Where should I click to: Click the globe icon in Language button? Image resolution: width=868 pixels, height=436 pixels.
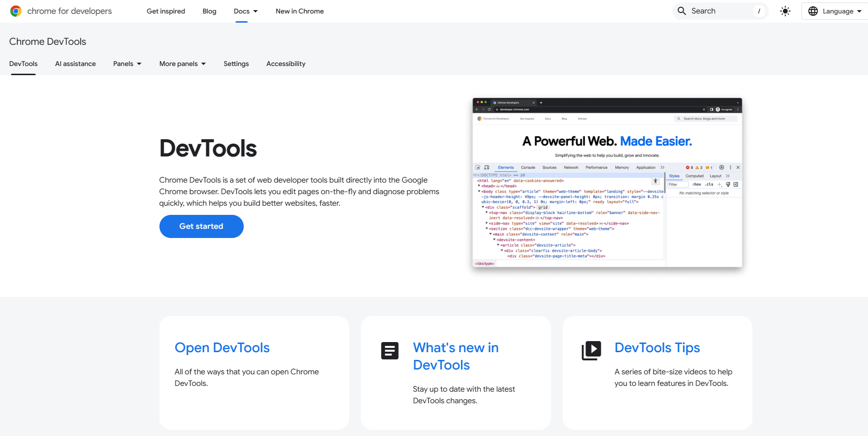(x=813, y=11)
